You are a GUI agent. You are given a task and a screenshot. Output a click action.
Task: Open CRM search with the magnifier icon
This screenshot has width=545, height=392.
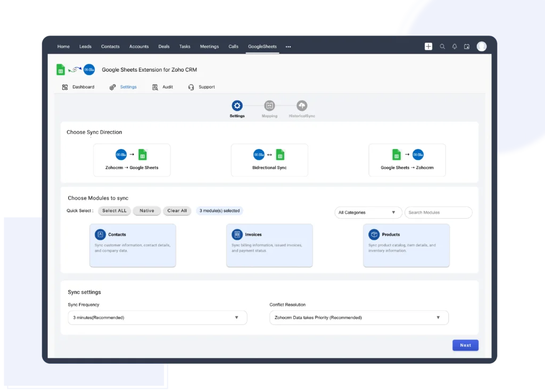[442, 46]
